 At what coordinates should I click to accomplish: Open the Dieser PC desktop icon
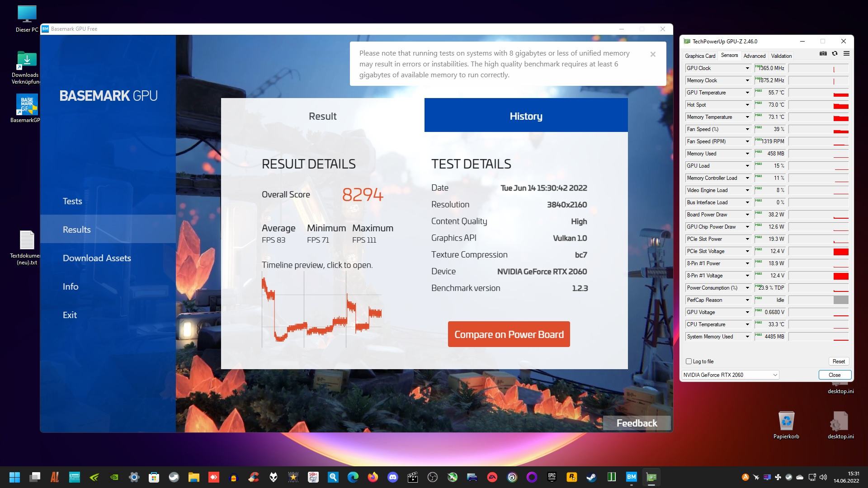click(x=27, y=19)
